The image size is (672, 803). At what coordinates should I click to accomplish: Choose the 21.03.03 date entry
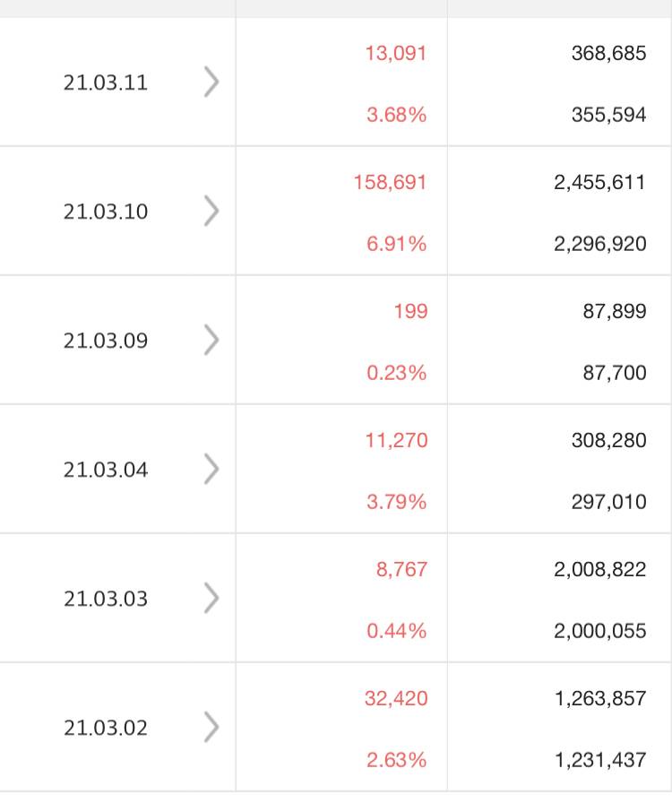coord(106,599)
